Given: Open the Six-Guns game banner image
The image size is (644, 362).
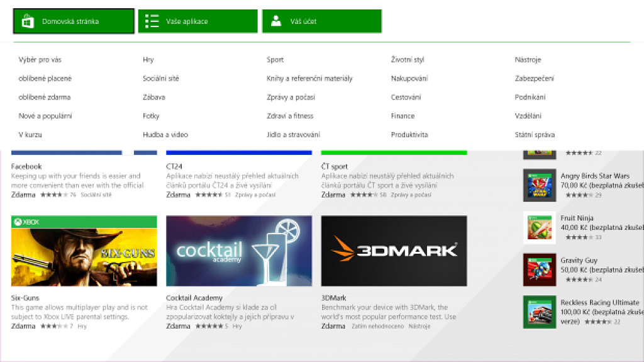Looking at the screenshot, I should click(84, 251).
